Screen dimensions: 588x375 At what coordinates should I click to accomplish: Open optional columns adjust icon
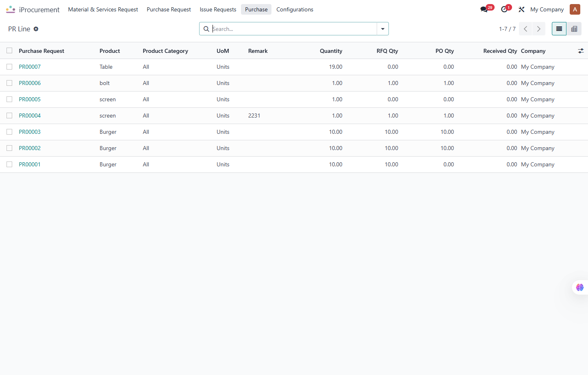click(x=581, y=51)
